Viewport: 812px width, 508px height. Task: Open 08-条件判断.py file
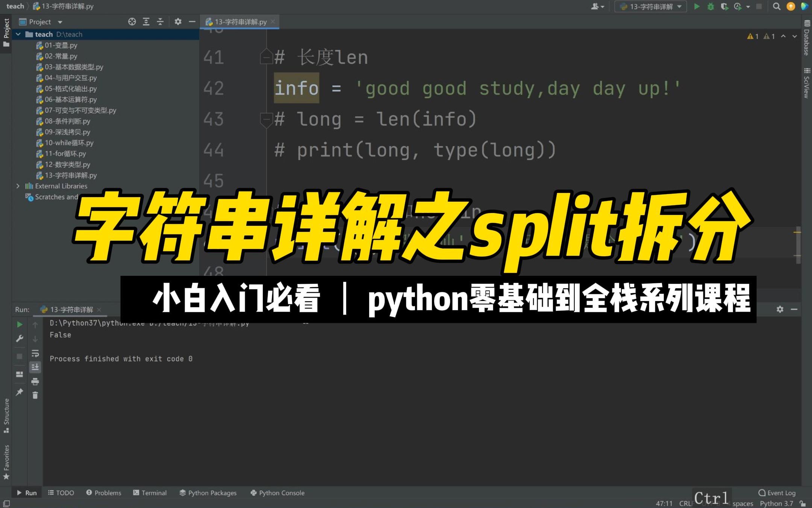click(x=63, y=121)
